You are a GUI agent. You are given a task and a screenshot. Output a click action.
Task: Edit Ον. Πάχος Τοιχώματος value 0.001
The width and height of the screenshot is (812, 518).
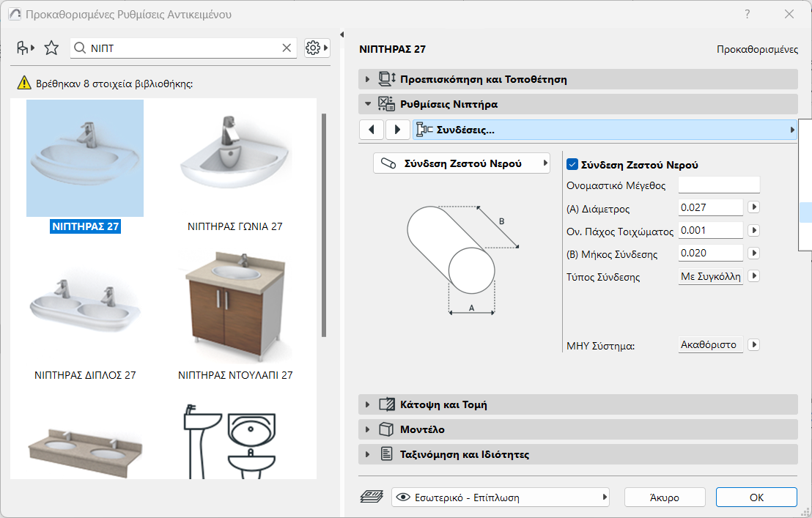point(711,230)
